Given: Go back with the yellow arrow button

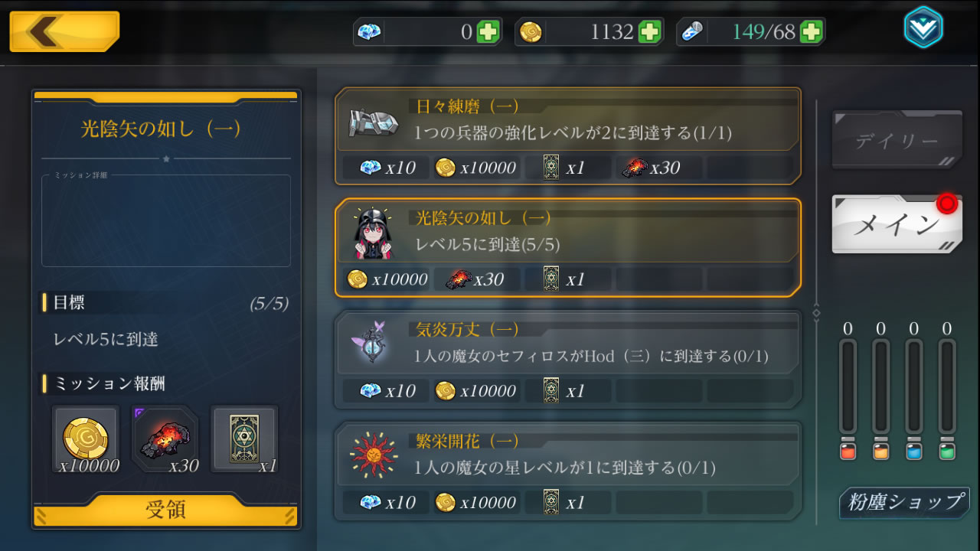Looking at the screenshot, I should click(x=64, y=31).
